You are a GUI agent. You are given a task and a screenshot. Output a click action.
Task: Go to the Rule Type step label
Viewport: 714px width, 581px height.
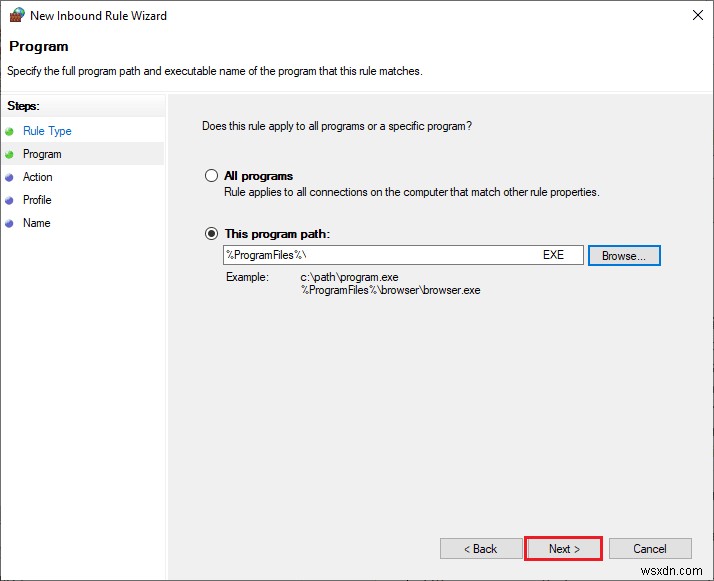click(x=47, y=131)
